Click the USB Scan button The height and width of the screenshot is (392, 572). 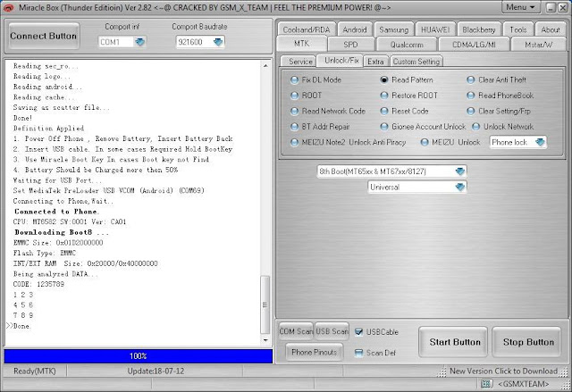332,331
